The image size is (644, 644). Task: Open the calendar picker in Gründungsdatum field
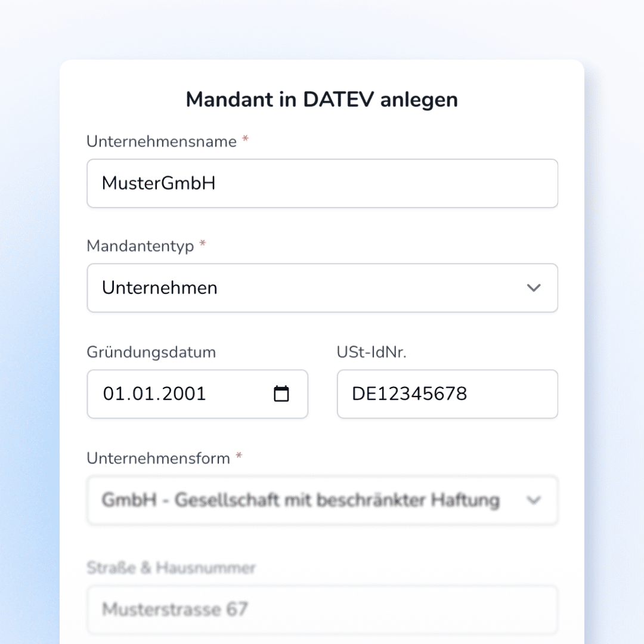pyautogui.click(x=281, y=394)
